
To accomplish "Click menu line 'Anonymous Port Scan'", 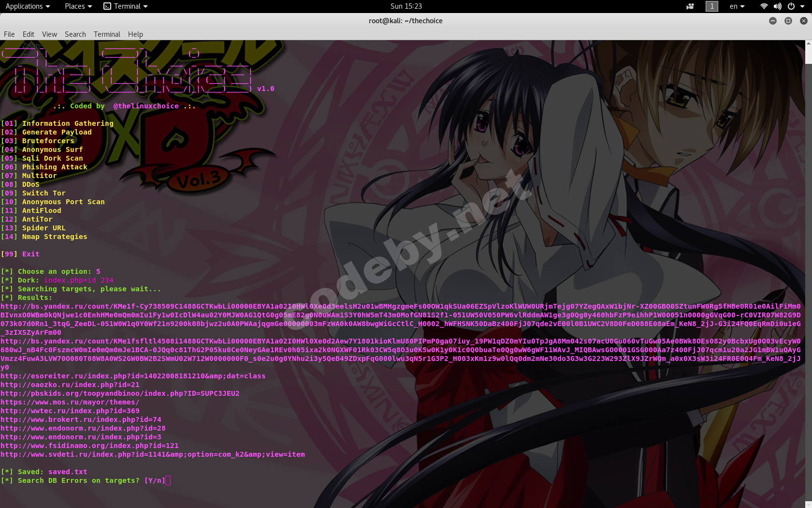I will (53, 202).
